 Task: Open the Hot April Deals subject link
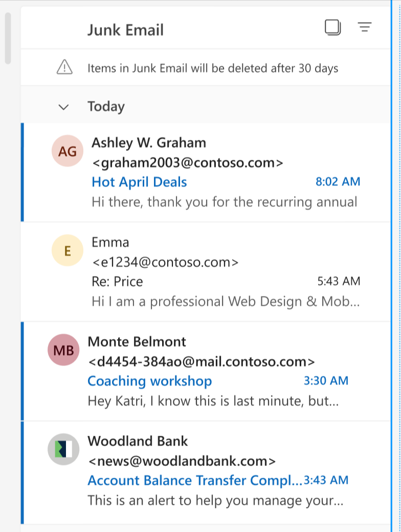pos(139,182)
